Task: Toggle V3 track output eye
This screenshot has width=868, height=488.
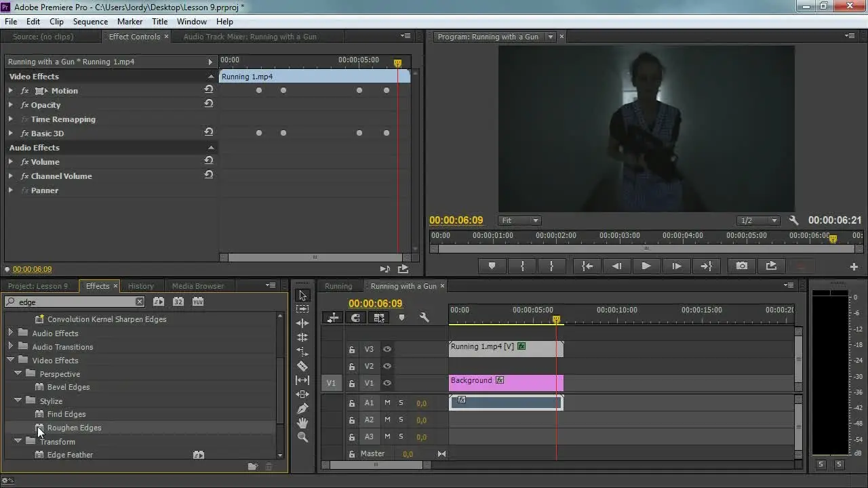Action: tap(387, 349)
